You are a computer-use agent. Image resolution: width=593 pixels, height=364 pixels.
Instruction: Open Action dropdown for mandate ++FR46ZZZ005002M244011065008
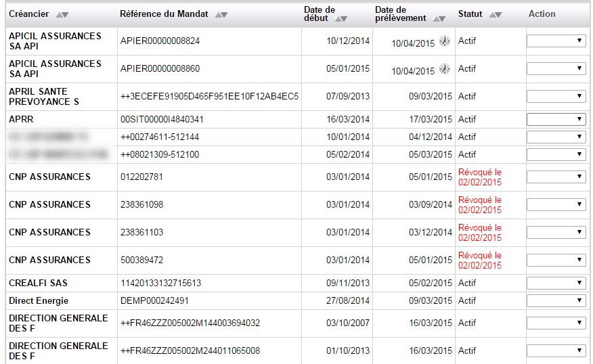(556, 351)
